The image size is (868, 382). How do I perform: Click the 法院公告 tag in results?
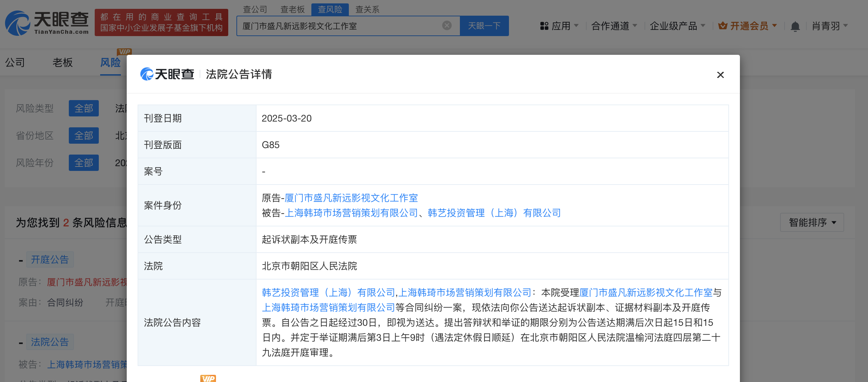point(50,342)
